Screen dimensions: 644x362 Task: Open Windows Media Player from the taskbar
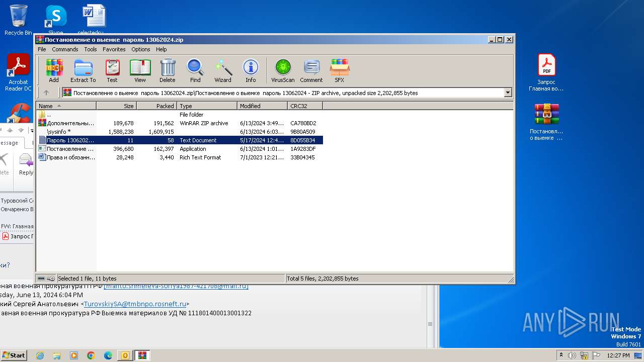click(74, 355)
